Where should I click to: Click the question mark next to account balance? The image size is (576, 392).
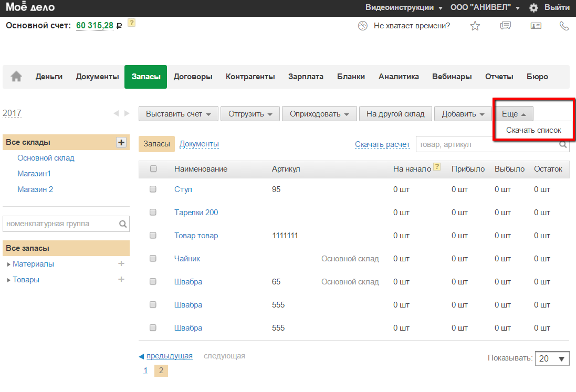click(x=131, y=23)
